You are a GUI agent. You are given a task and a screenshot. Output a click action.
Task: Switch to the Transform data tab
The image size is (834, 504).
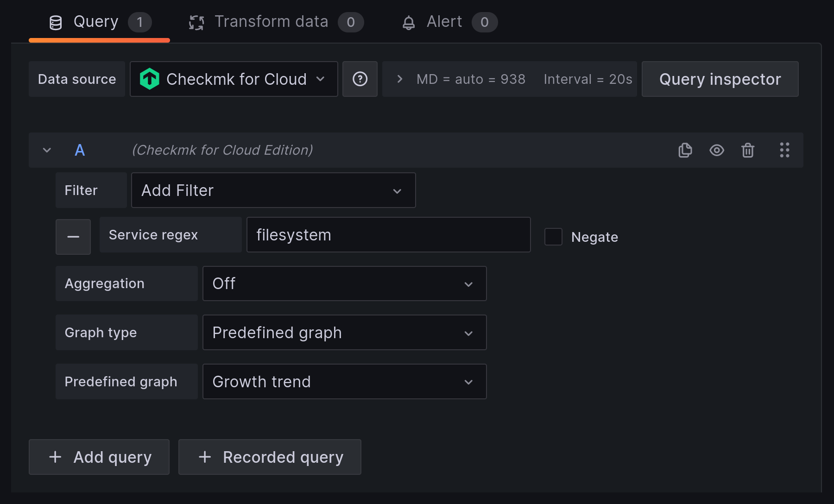pyautogui.click(x=276, y=22)
